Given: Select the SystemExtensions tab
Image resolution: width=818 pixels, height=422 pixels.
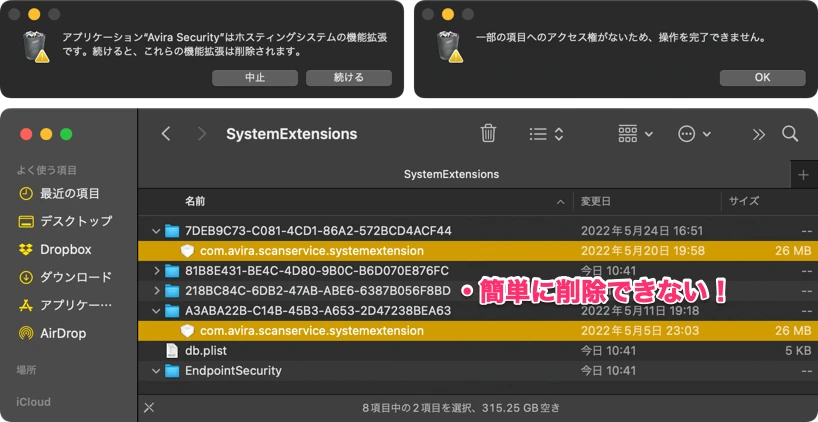Looking at the screenshot, I should click(451, 174).
